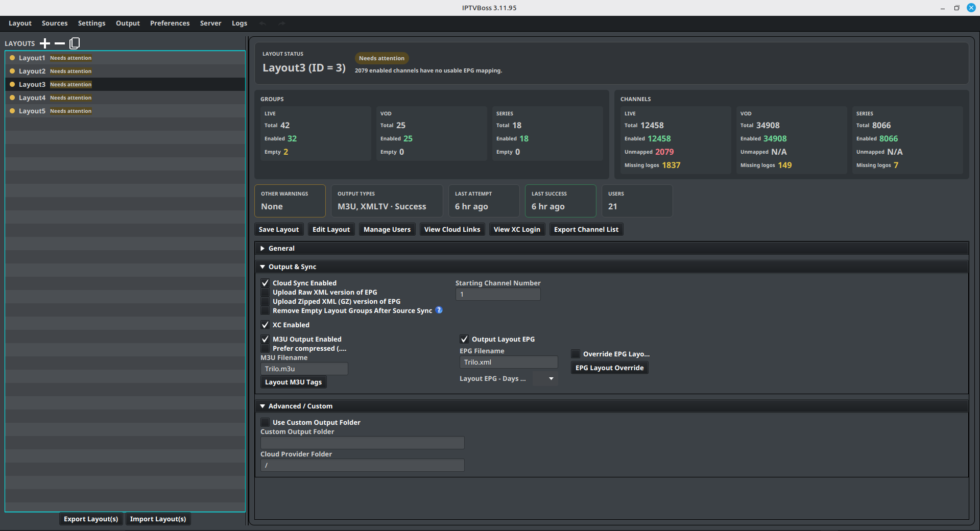
Task: Check Override EPG Layout option
Action: point(576,354)
